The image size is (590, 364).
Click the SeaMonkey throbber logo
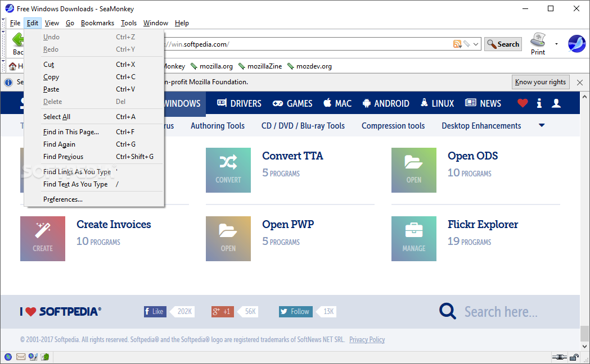coord(577,44)
